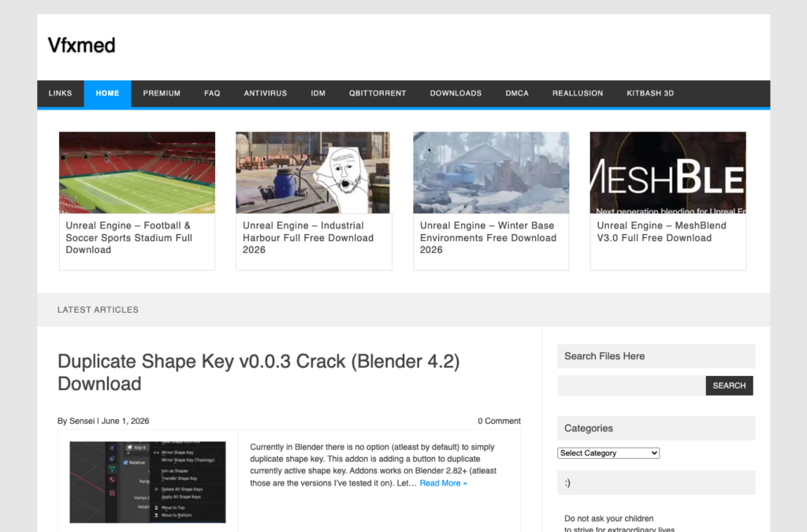Open the DOWNLOADS menu item
Screen dimensions: 807x532
point(456,93)
